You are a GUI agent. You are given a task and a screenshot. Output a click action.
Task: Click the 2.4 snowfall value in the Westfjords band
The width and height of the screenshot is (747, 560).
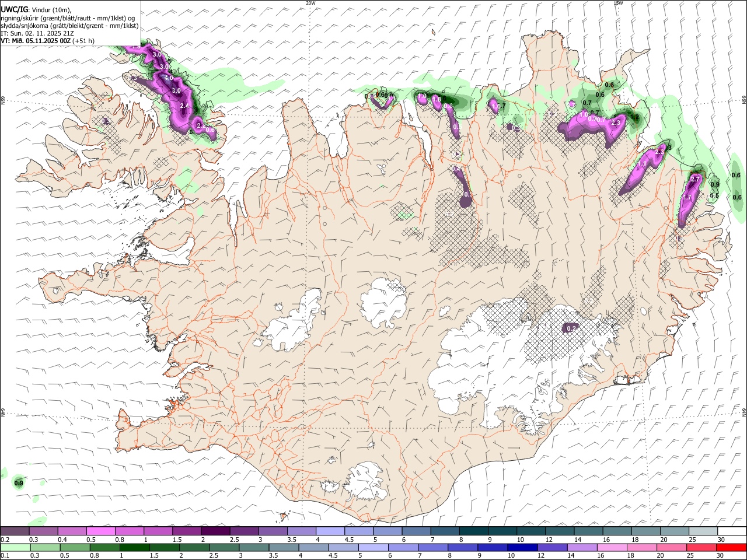click(x=185, y=106)
